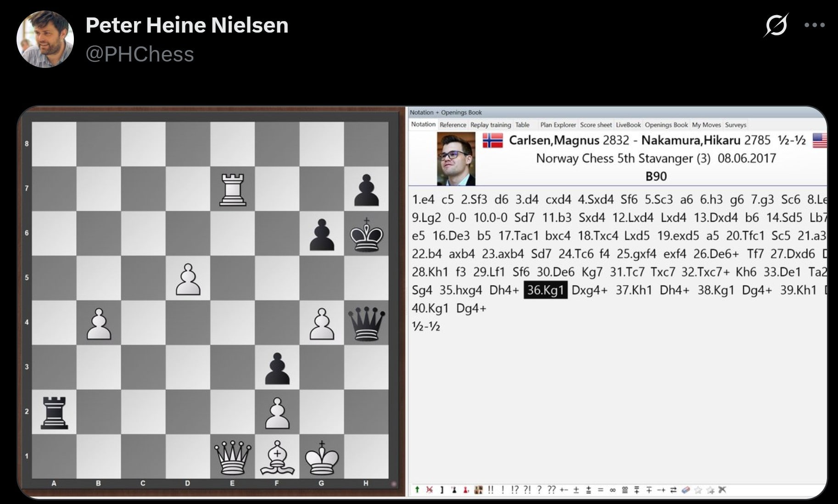Apply the White slightly better symbol

tap(588, 490)
